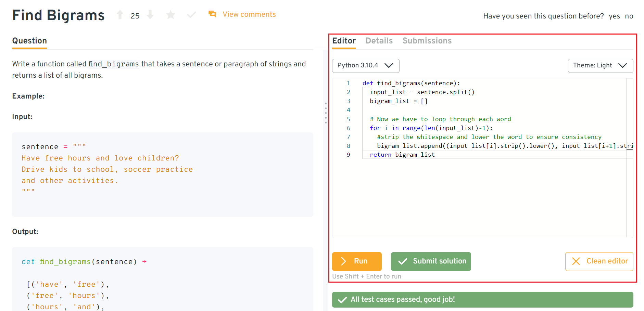The height and width of the screenshot is (311, 644).
Task: Mark question complete with checkmark icon
Action: (191, 15)
